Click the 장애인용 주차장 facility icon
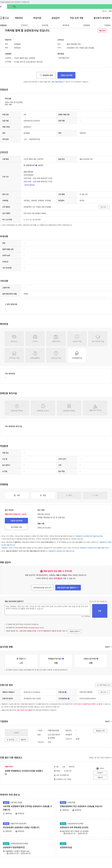 coord(17,408)
